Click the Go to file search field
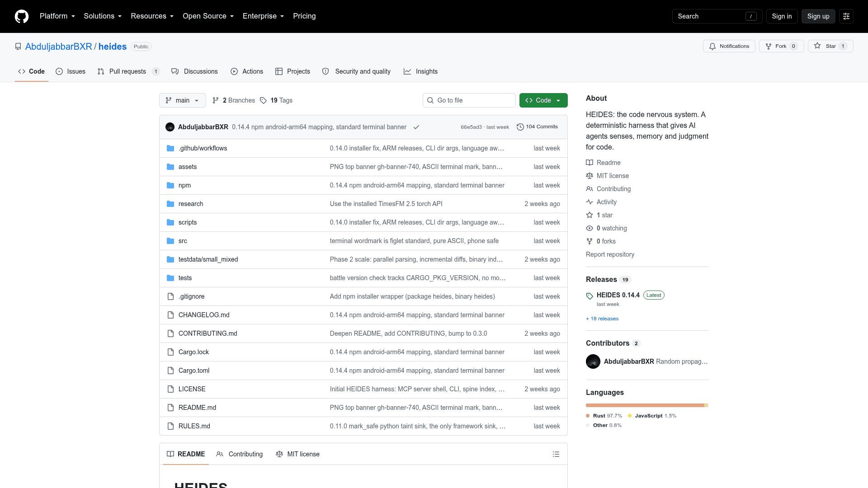The height and width of the screenshot is (488, 868). coord(469,100)
